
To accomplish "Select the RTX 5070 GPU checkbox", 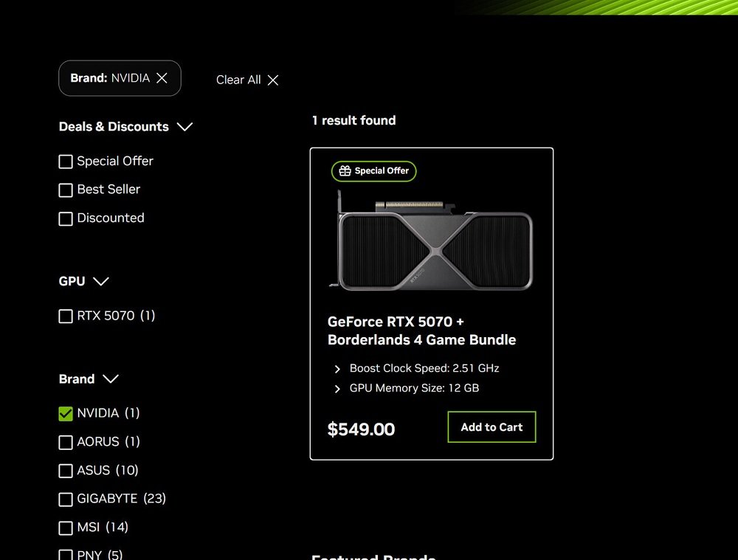I will 66,317.
